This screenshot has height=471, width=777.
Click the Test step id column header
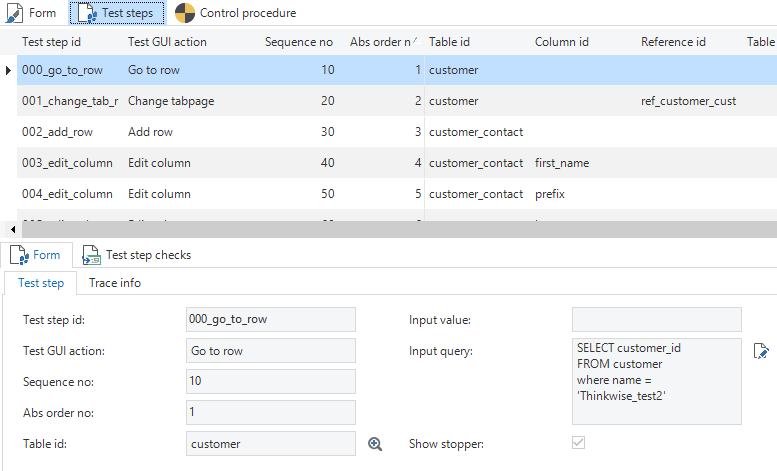click(65, 41)
